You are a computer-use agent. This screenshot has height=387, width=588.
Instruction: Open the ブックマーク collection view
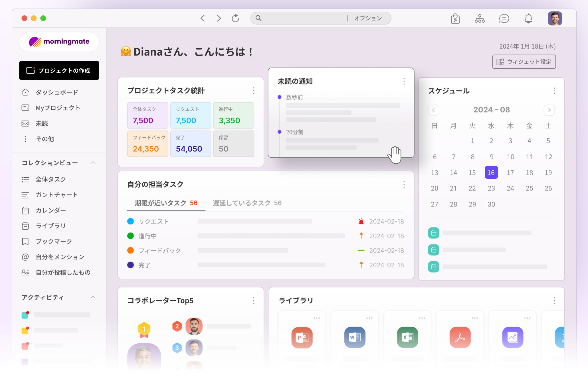[x=54, y=241]
